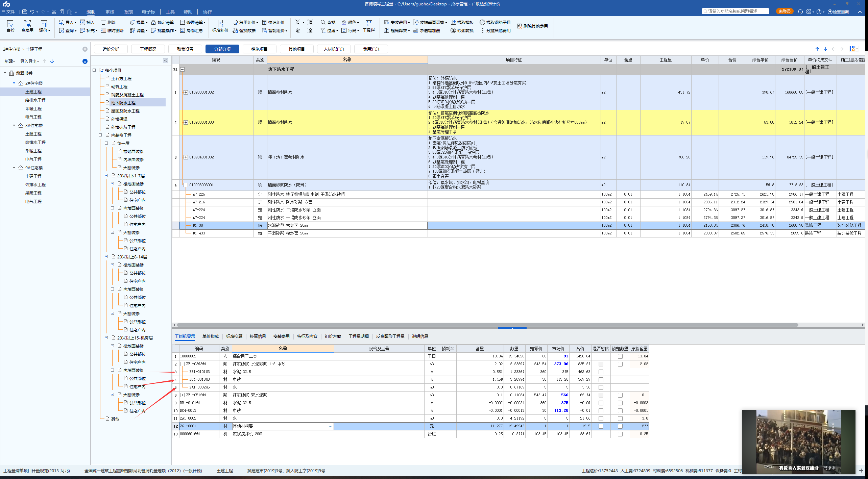Click the 未登录 login button

tap(785, 11)
